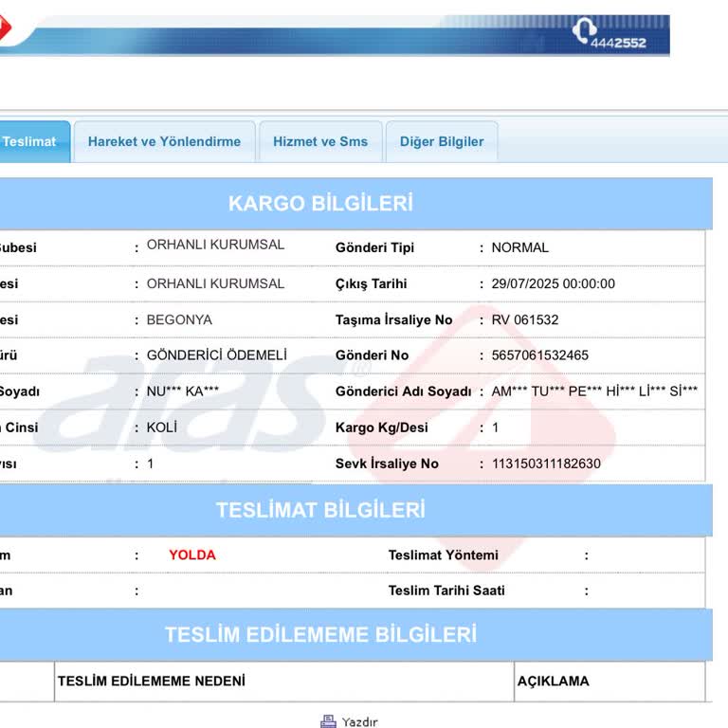This screenshot has height=728, width=728.
Task: Click Sevk İrsaliye No value 113150311182630
Action: (545, 464)
